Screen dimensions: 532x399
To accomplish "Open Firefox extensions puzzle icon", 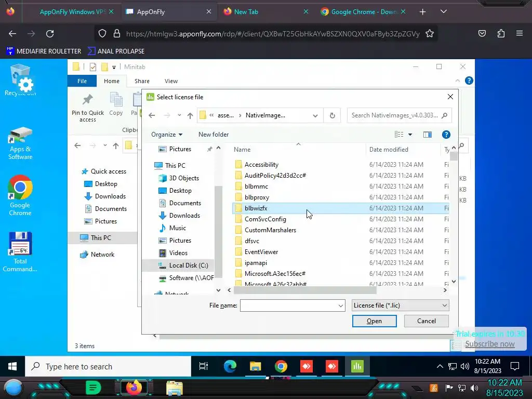I will tap(501, 34).
